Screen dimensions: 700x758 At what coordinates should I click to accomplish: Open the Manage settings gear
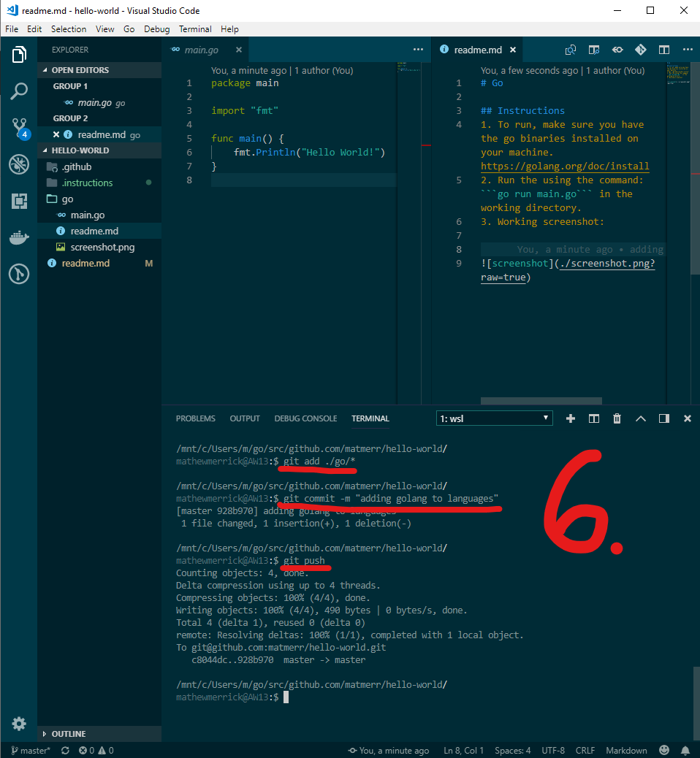19,724
